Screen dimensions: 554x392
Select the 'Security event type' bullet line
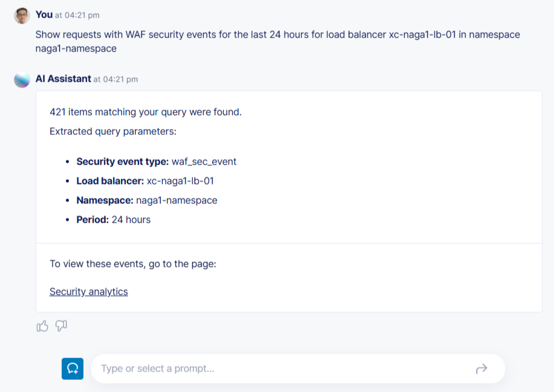click(x=156, y=162)
